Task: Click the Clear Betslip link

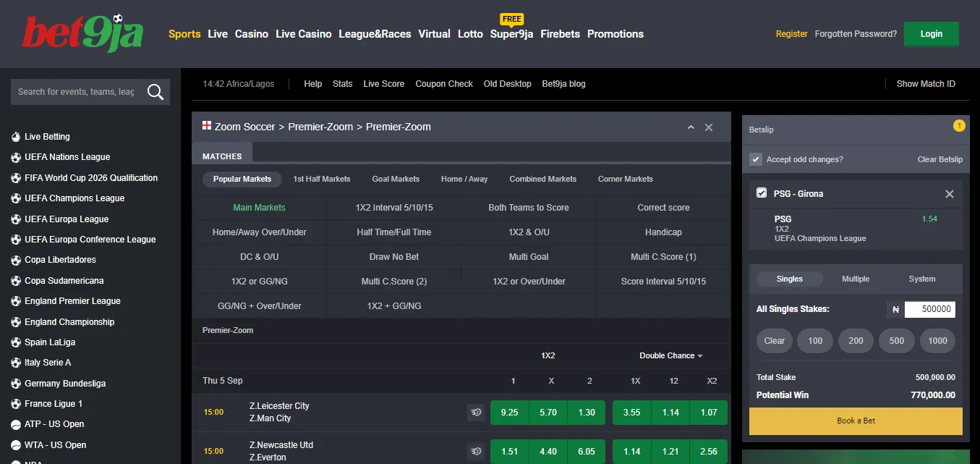Action: (939, 159)
